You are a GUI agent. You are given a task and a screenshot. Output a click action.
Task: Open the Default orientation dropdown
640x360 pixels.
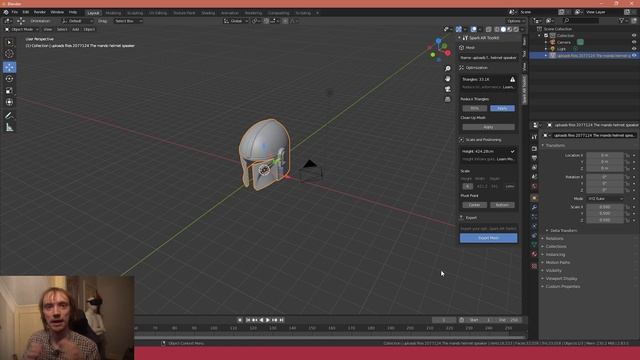(77, 21)
